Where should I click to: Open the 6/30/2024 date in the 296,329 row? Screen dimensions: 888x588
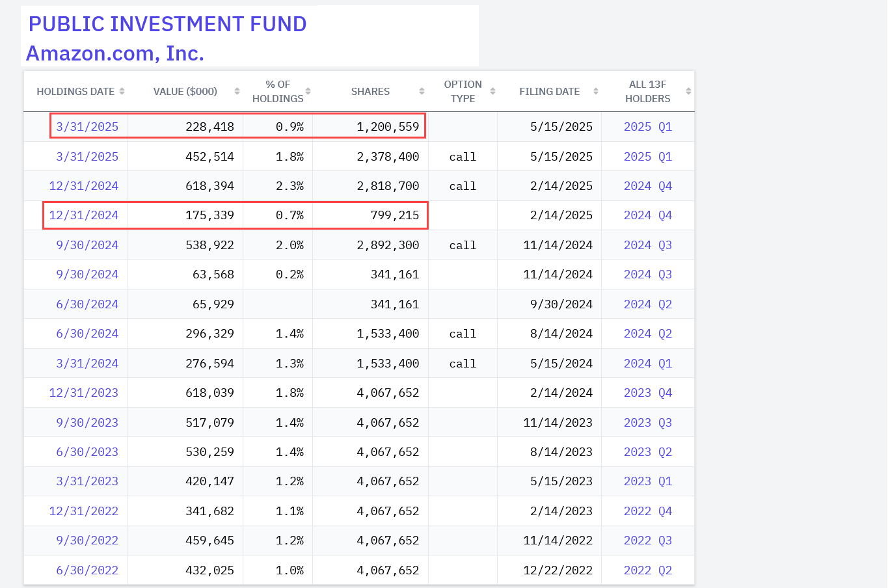pyautogui.click(x=87, y=334)
